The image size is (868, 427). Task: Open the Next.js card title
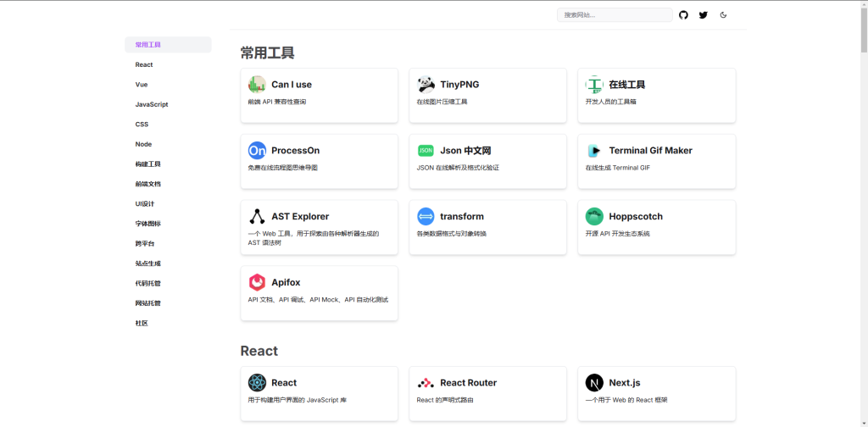coord(625,383)
